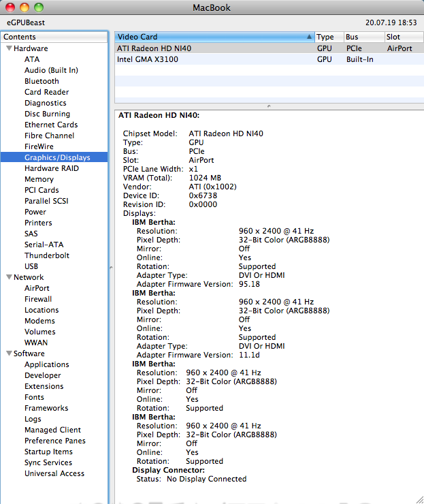Viewport: 424px width, 504px height.
Task: Select Serial-ATA entry
Action: [x=44, y=245]
